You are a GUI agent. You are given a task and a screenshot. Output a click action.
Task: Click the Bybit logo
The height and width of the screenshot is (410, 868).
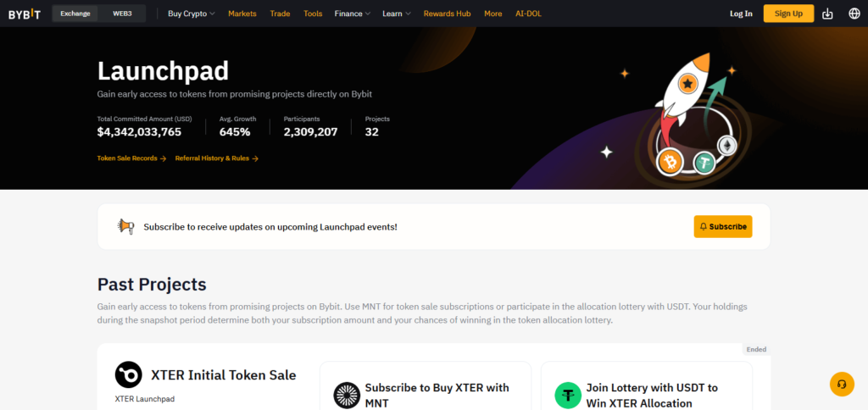click(25, 14)
